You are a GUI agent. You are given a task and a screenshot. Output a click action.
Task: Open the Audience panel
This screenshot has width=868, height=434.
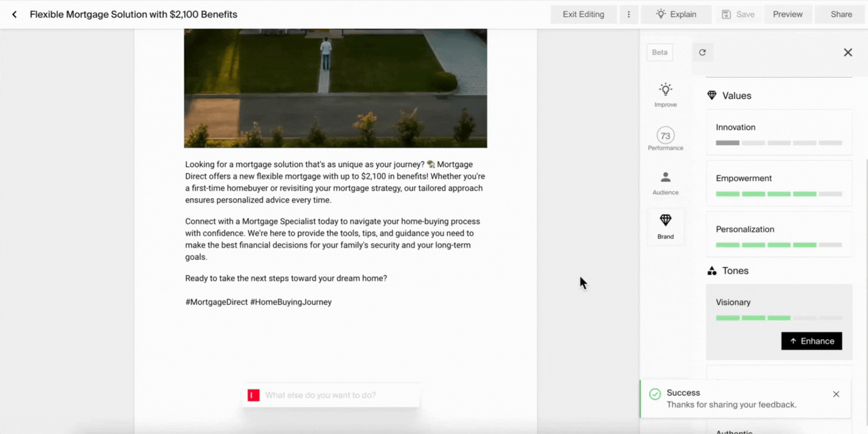point(665,182)
